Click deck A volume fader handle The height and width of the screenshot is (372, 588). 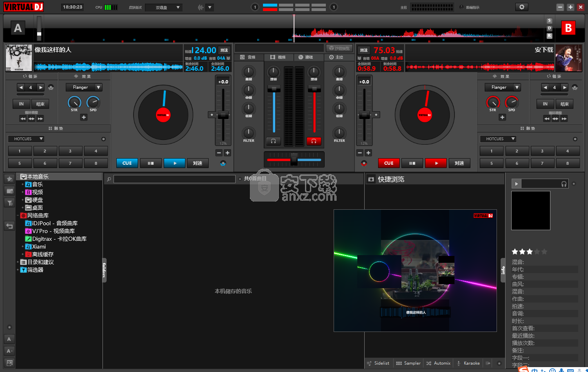point(274,89)
